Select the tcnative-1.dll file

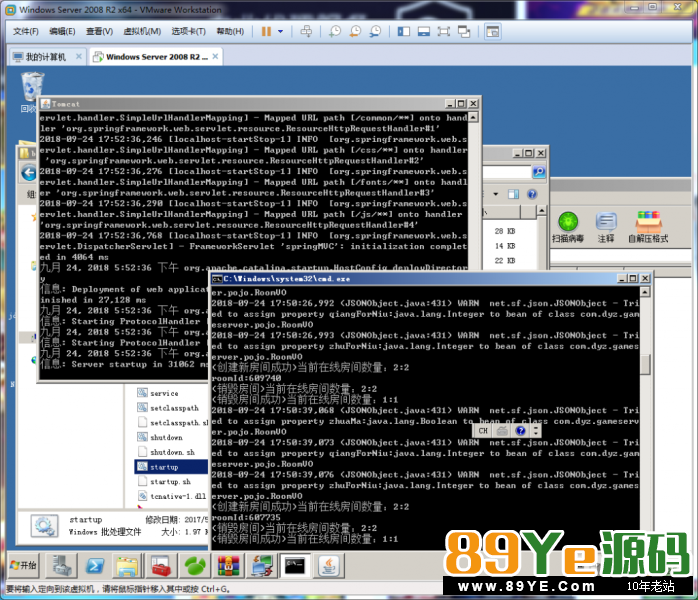pyautogui.click(x=172, y=496)
